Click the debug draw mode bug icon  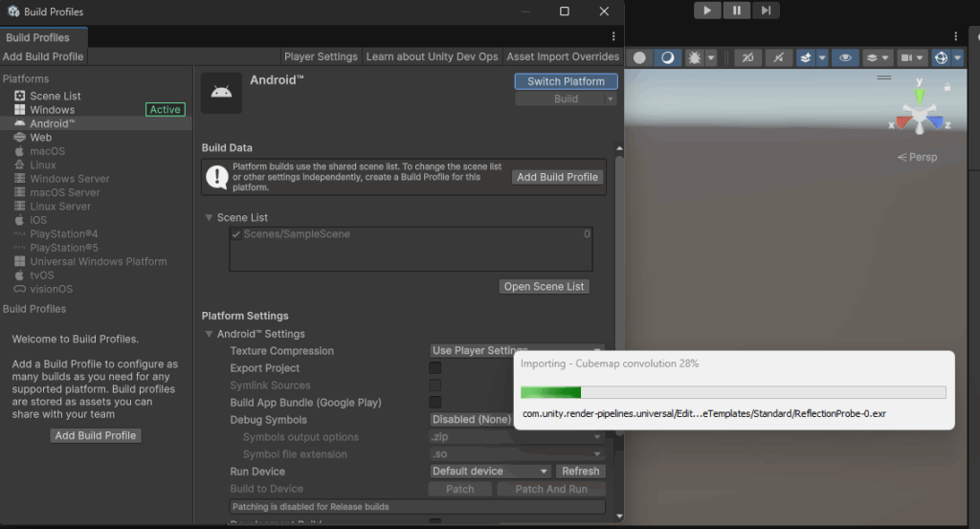pyautogui.click(x=694, y=57)
